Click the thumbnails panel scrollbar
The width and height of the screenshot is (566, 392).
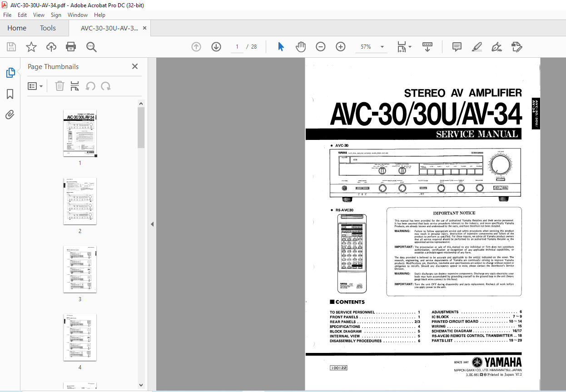141,128
